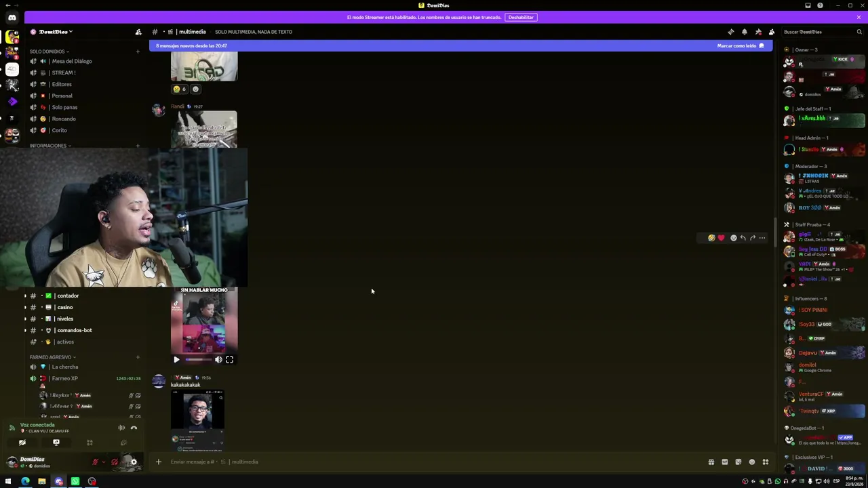Add channel to SOLO DOMIDIOS category

pyautogui.click(x=138, y=52)
